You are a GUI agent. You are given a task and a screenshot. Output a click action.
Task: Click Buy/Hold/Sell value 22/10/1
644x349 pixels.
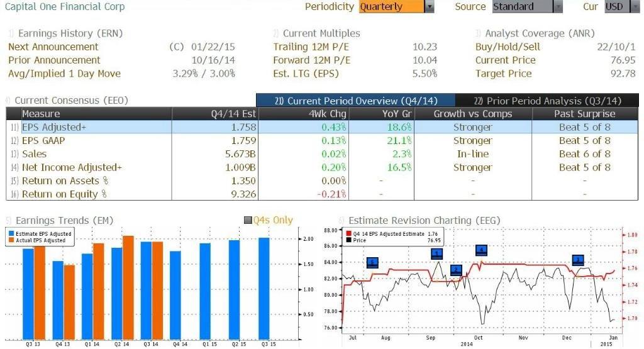point(616,47)
